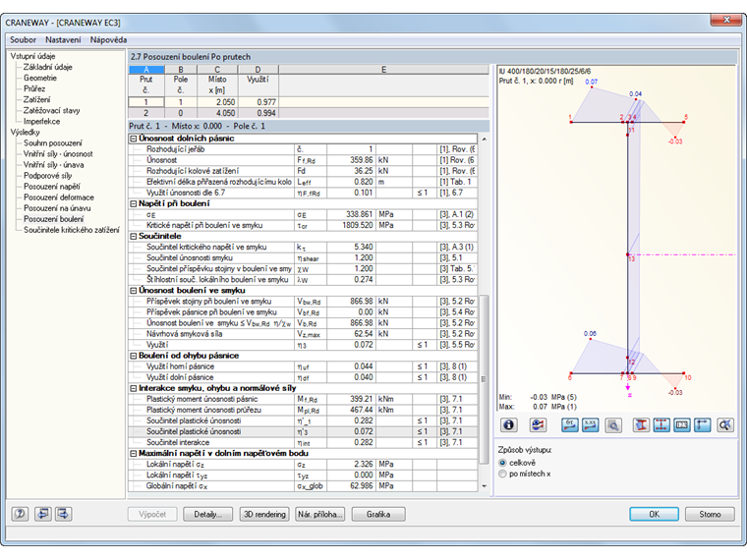Select row 2 in the member table
The width and height of the screenshot is (747, 560).
[146, 113]
